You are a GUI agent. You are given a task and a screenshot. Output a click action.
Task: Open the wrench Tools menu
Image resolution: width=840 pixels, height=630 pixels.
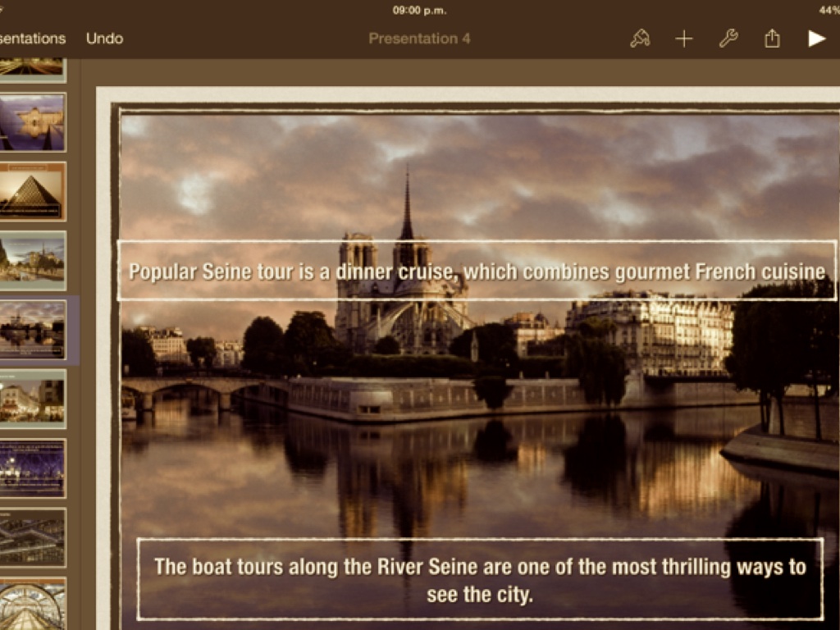click(x=728, y=39)
